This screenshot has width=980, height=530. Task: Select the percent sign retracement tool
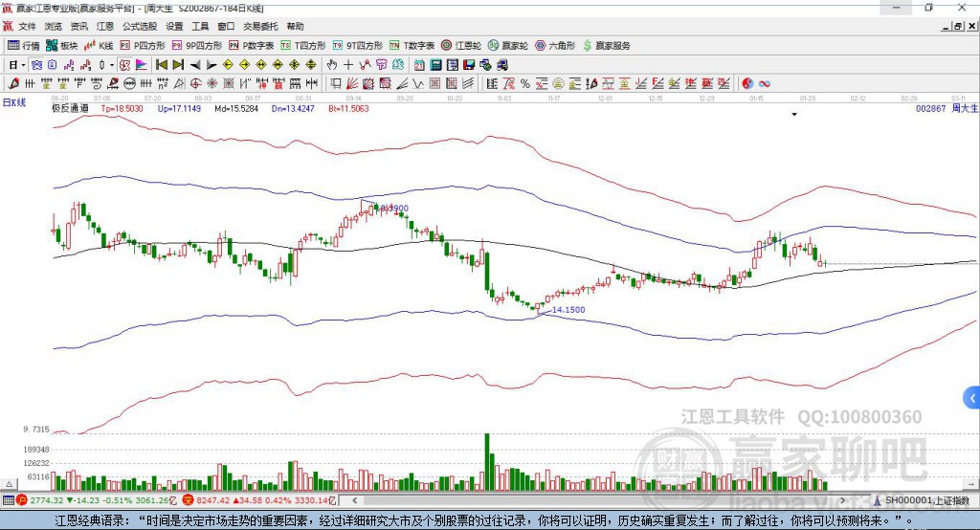[x=525, y=84]
